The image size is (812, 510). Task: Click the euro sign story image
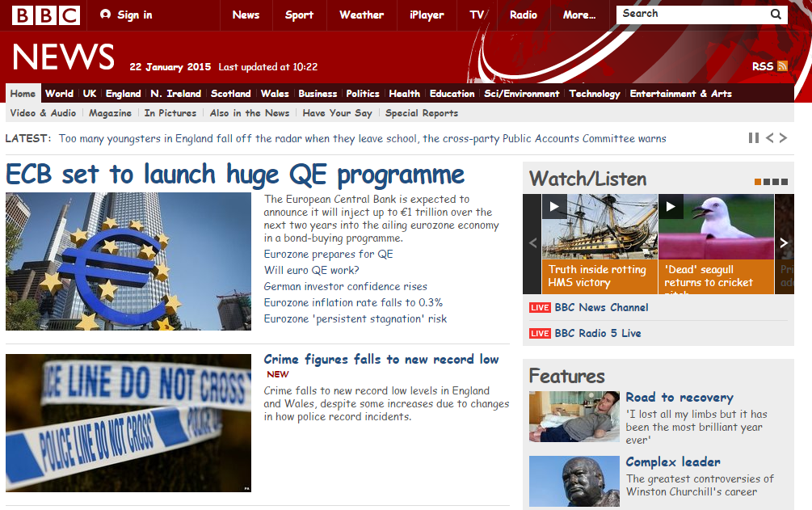pos(128,262)
